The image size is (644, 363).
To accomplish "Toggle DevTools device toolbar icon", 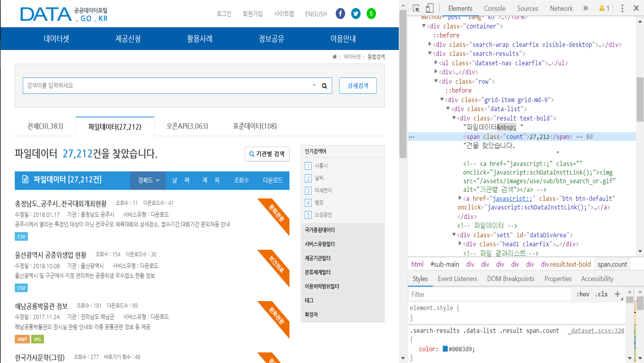I will pyautogui.click(x=430, y=8).
